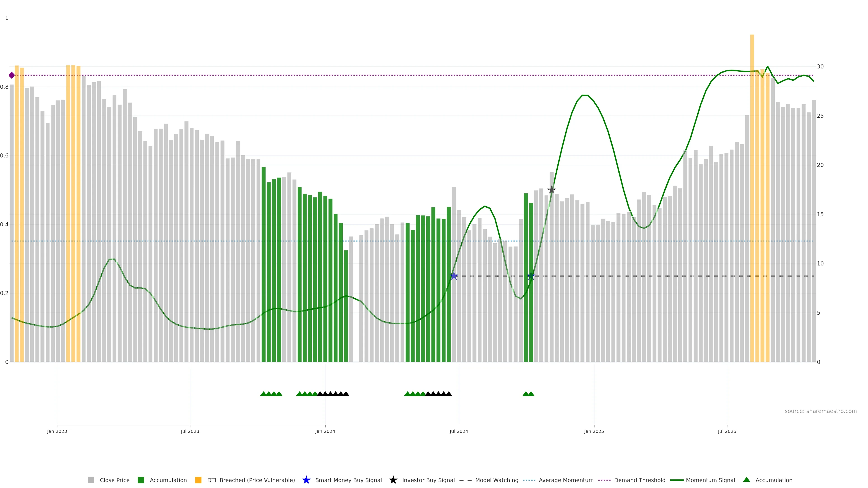Screen dimensions: 868x488
Task: Toggle the Model Watching legend entry
Action: pos(497,480)
